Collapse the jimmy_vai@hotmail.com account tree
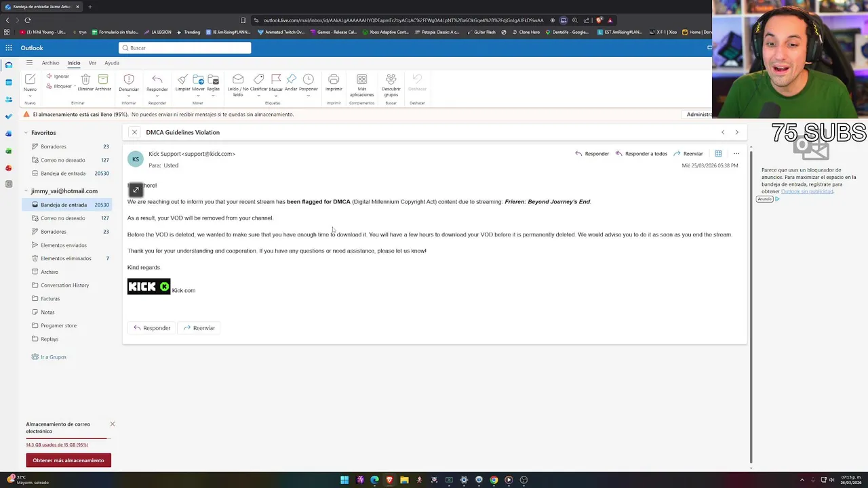Screen dimensions: 868x488 click(26, 191)
